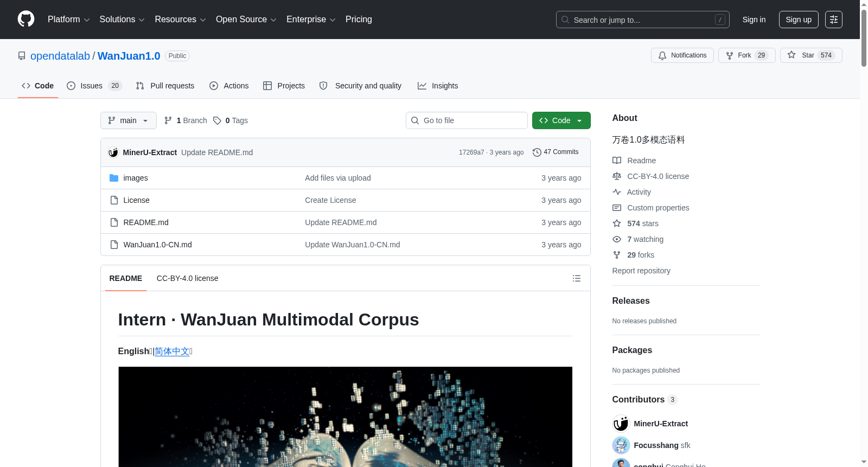868x467 pixels.
Task: Open 'Create License' commit message
Action: pos(330,200)
